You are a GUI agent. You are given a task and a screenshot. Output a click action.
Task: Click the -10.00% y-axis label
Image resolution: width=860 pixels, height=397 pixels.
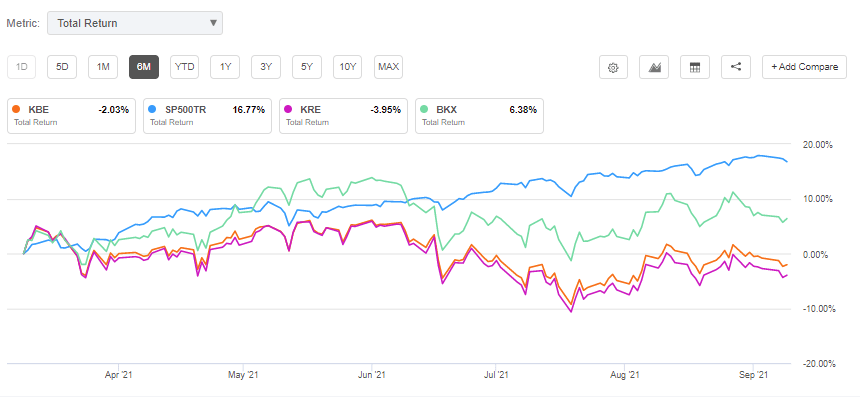tap(818, 309)
